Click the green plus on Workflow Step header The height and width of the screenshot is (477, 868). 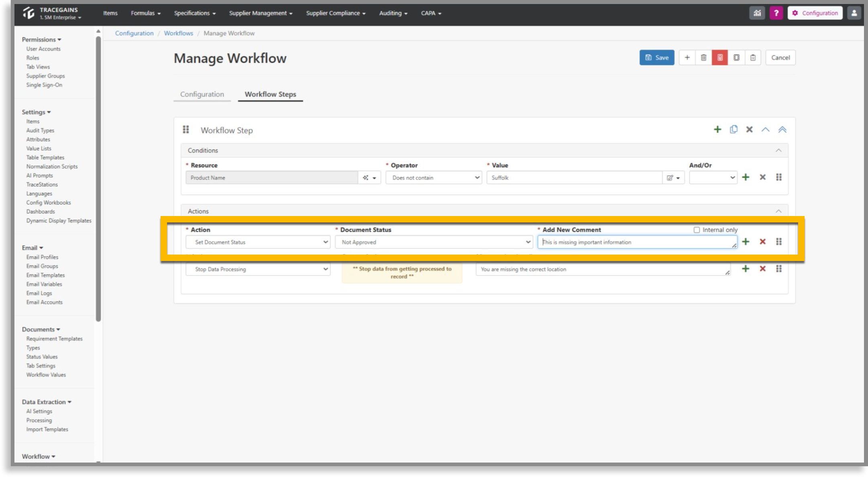(717, 129)
